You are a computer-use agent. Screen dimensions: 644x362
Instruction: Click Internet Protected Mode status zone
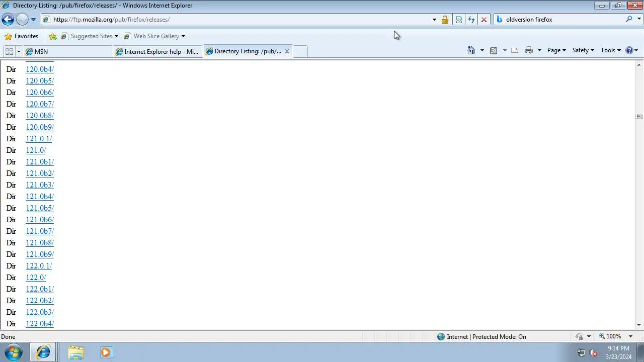pos(481,337)
